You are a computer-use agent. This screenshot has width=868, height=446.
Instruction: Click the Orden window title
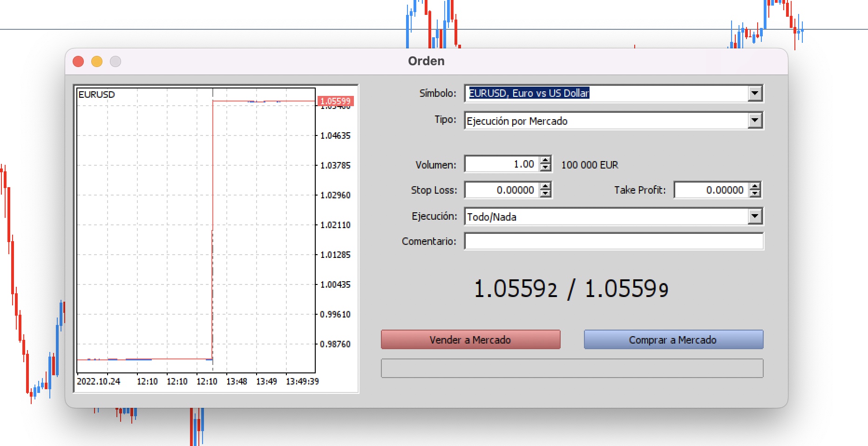click(x=426, y=61)
